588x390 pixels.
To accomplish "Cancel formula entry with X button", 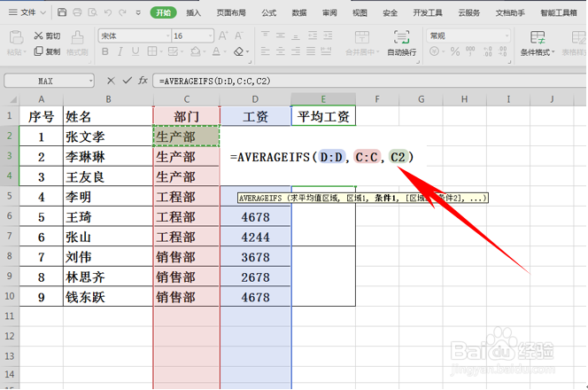I will coord(111,81).
